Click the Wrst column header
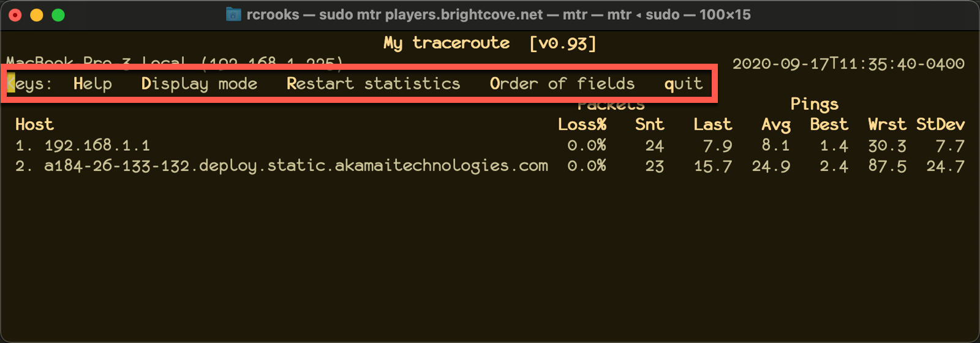This screenshot has width=980, height=343. [887, 124]
